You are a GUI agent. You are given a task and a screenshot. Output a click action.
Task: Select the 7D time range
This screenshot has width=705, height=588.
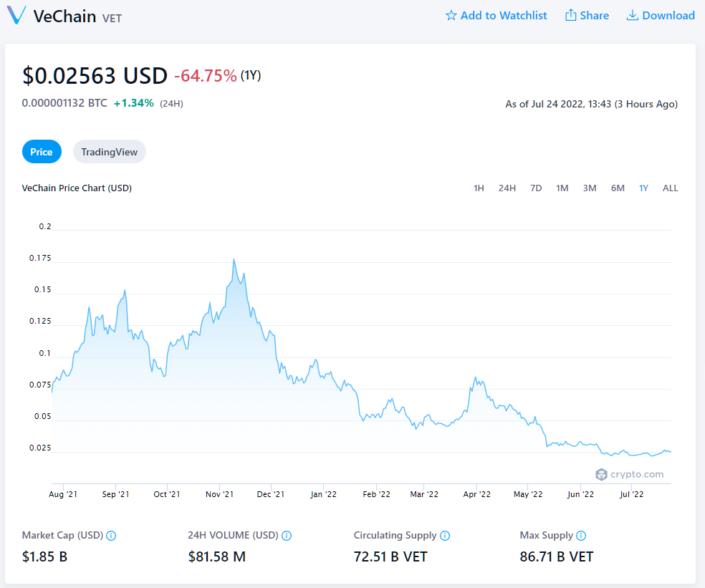click(535, 188)
